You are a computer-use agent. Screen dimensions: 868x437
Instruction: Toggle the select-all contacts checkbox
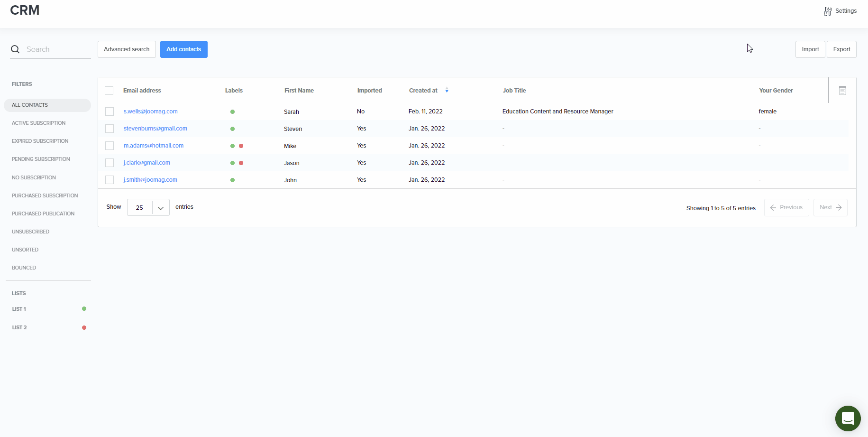click(109, 91)
